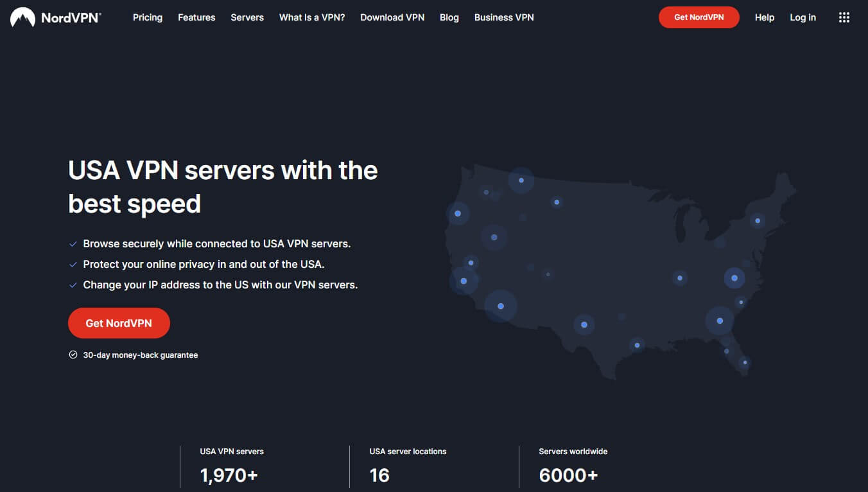Click the 6000+ worldwide figure
The width and height of the screenshot is (868, 492).
(569, 475)
